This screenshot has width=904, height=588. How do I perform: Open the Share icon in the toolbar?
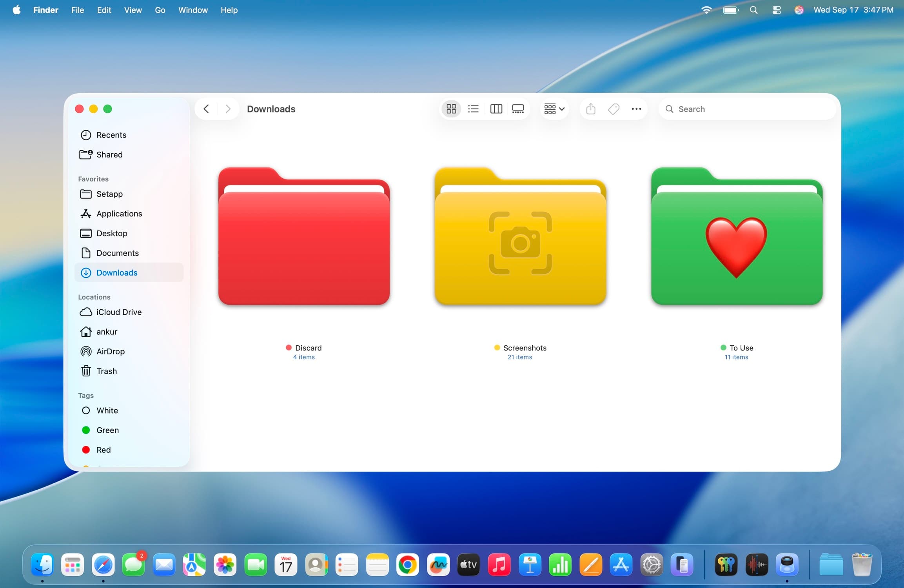tap(591, 109)
